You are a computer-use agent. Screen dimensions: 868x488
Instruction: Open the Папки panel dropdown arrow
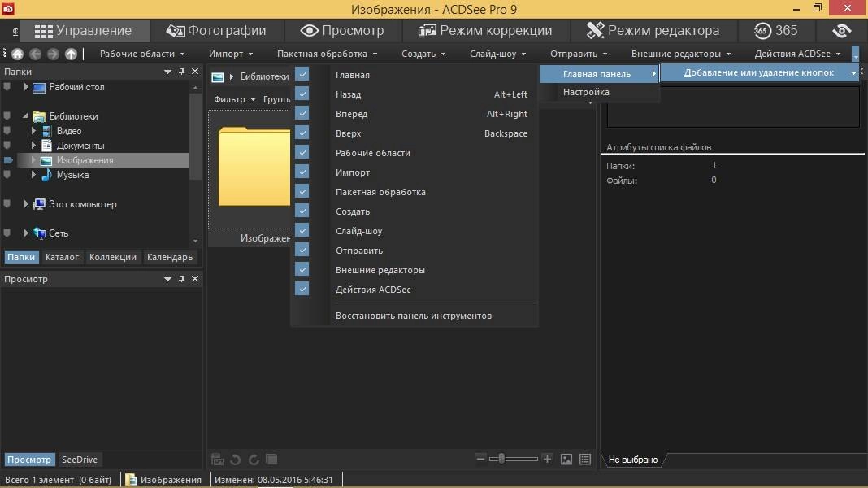(x=167, y=72)
